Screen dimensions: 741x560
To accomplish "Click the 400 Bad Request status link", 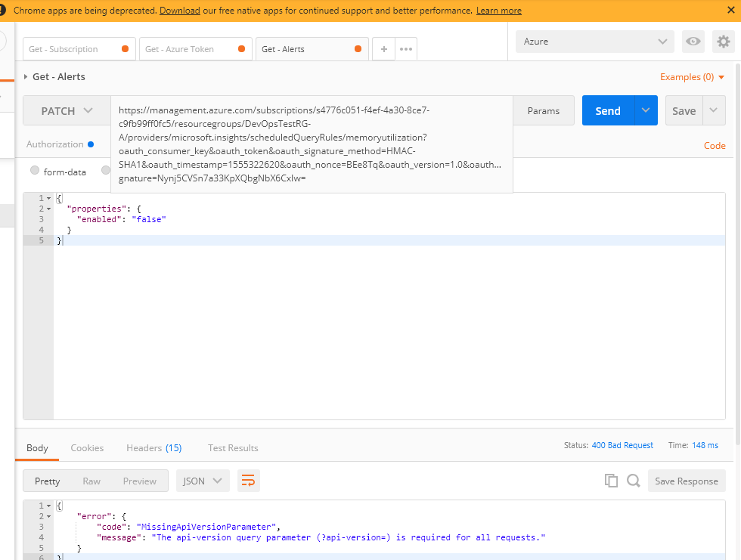I will click(x=622, y=444).
